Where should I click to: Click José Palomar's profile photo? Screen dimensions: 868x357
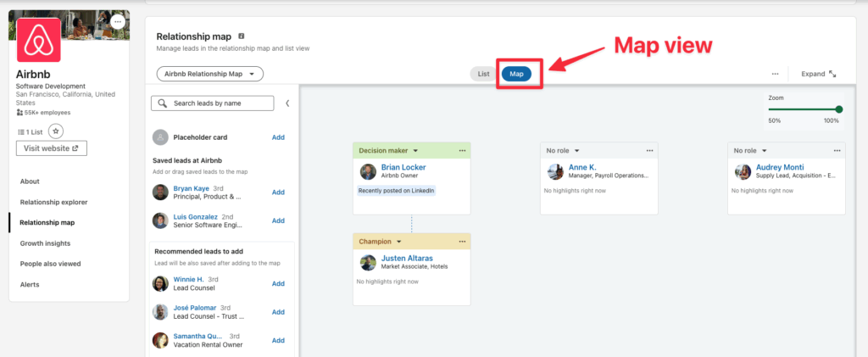160,311
